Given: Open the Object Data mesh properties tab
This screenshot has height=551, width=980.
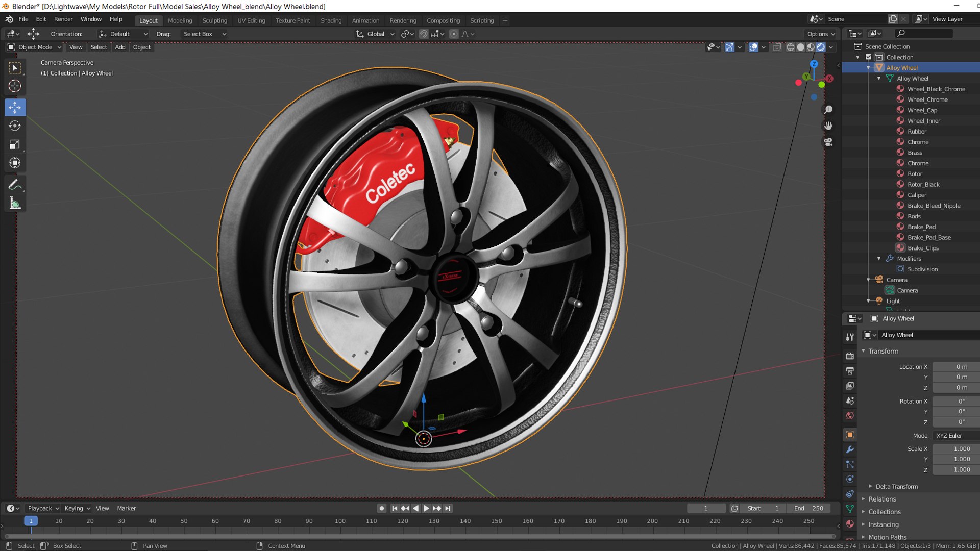Looking at the screenshot, I should click(850, 509).
